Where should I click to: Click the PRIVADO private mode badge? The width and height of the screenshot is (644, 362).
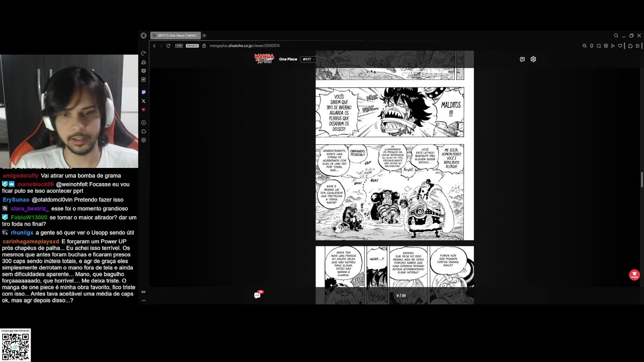[x=192, y=46]
